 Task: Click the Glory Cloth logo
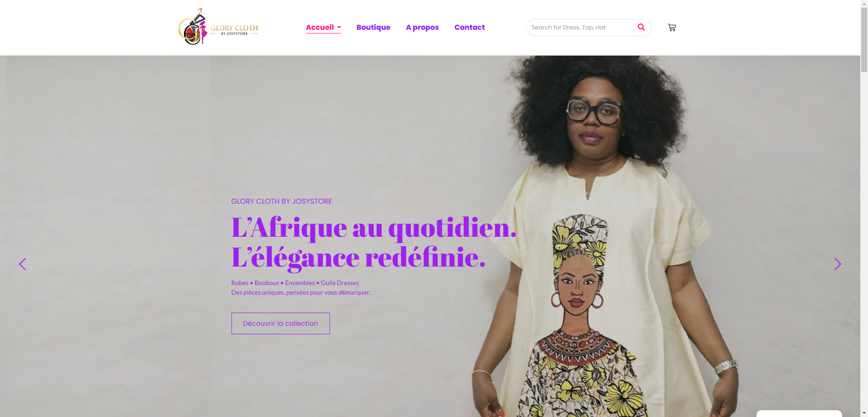(x=218, y=27)
